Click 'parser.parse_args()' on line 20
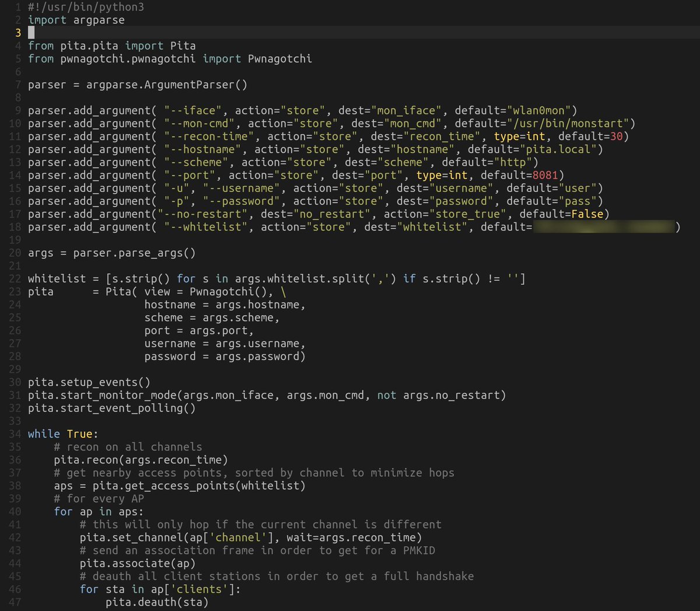700x611 pixels. tap(135, 253)
